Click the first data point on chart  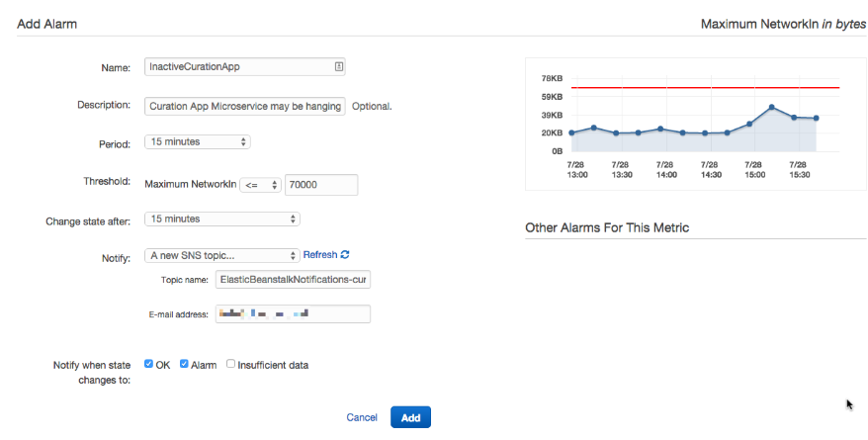point(571,132)
